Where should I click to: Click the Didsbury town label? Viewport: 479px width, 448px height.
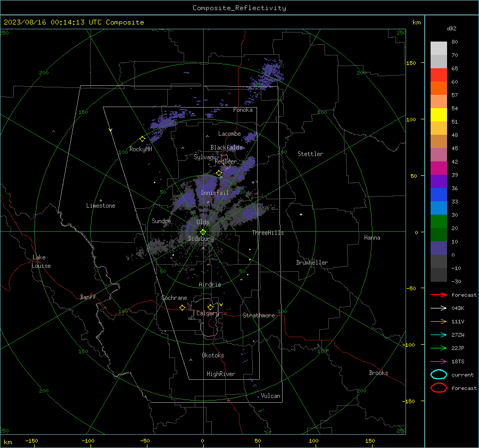click(201, 239)
